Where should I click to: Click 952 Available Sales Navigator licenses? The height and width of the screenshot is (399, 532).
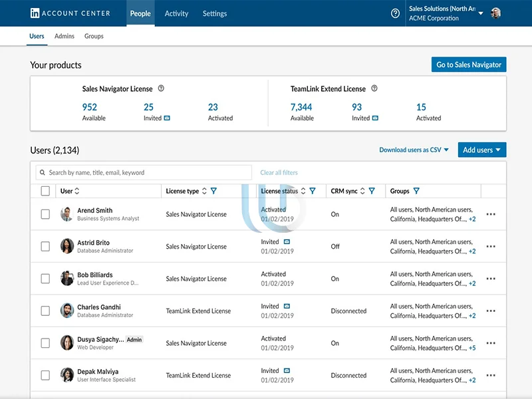tap(90, 107)
